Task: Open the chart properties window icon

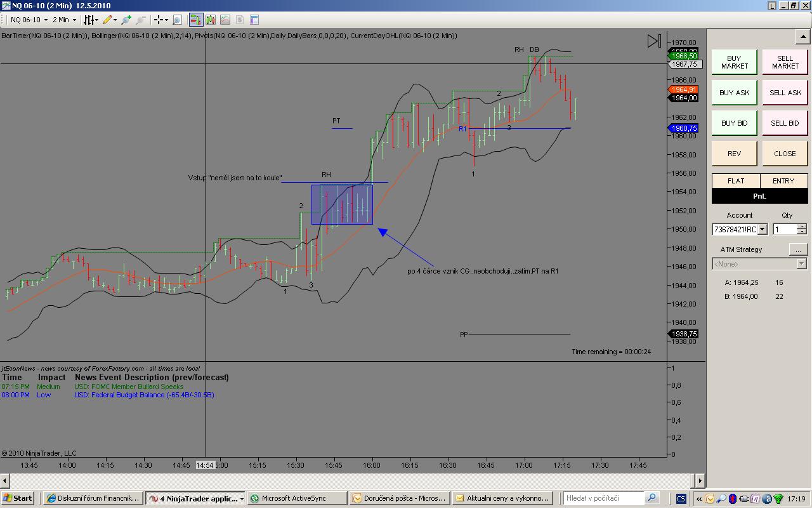Action: pos(254,20)
